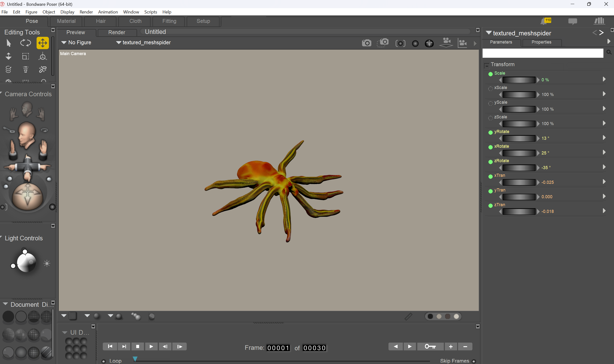Select the Translate In/Out tool
Viewport: 614px width, 364px height.
[9, 56]
